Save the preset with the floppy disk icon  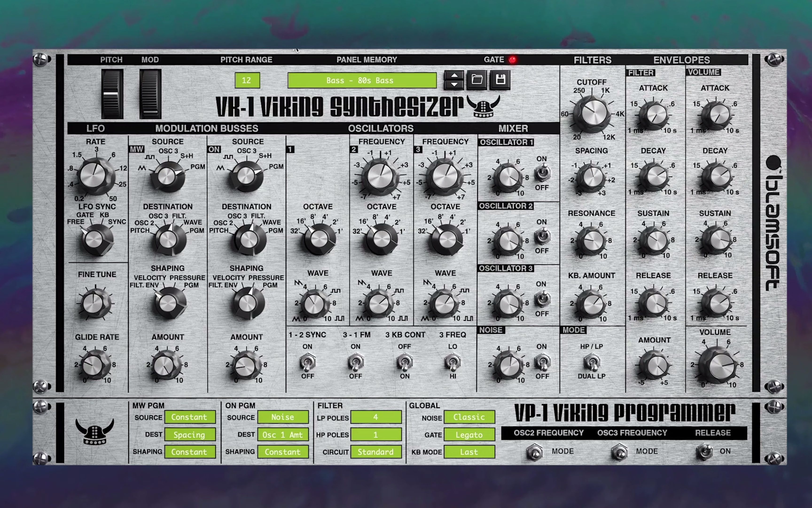click(x=500, y=80)
